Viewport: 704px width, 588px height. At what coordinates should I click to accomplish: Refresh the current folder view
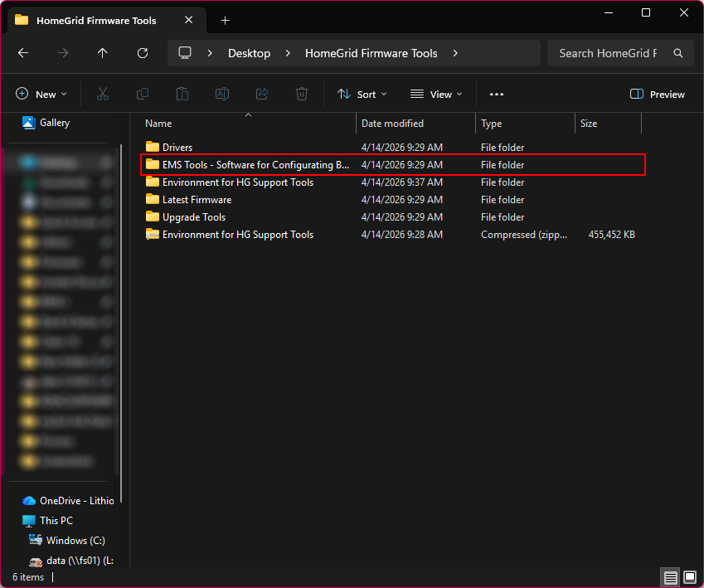(143, 53)
